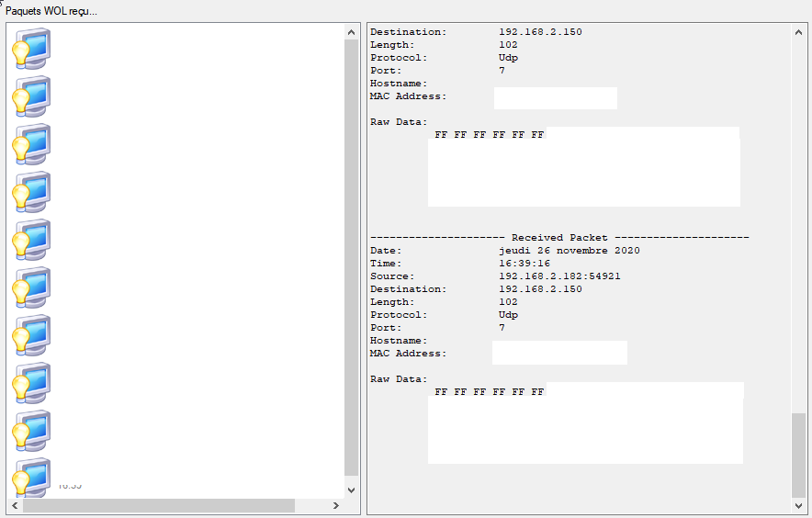Click the 'Time:' field label
812x518 pixels.
coord(386,264)
